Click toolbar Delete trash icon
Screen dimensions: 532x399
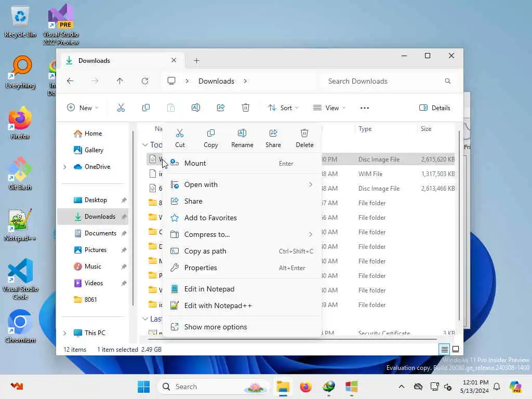246,108
